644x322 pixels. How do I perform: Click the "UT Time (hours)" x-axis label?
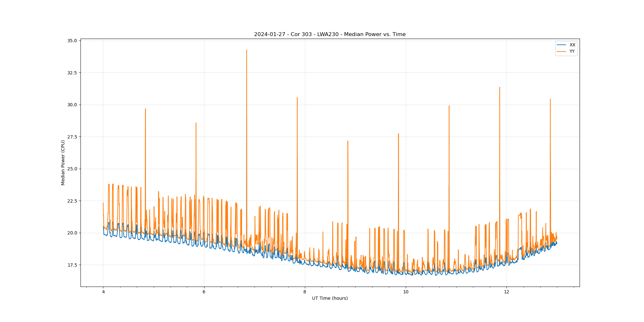[x=330, y=298]
